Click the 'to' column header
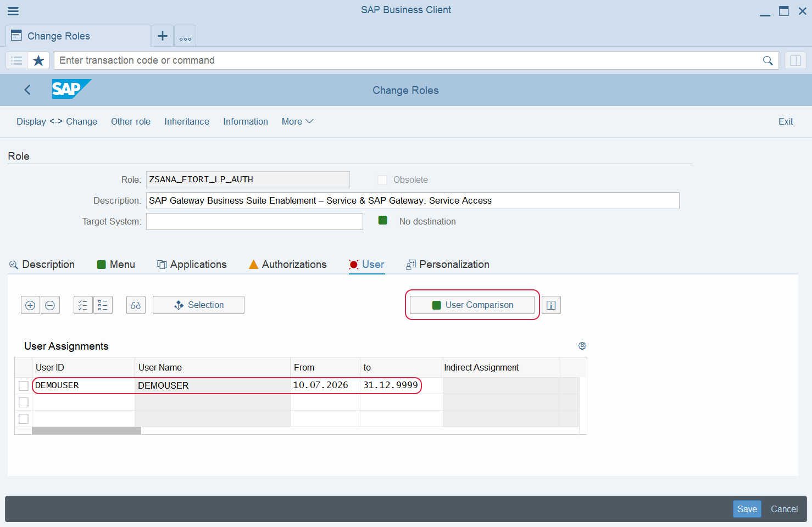Viewport: 812px width, 527px height. (x=402, y=367)
